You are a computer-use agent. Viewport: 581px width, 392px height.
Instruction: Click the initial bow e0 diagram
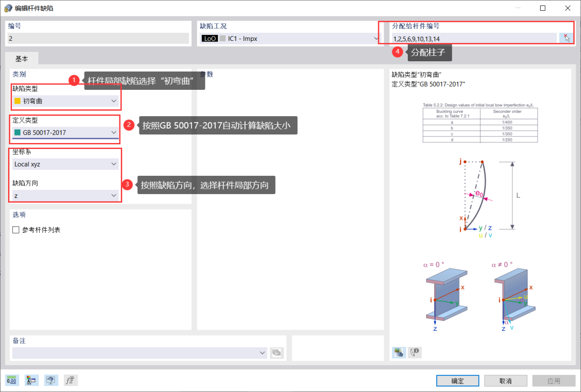click(x=490, y=198)
